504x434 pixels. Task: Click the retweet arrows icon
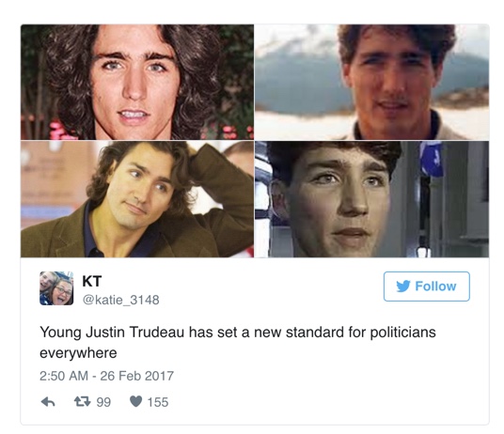click(x=83, y=401)
